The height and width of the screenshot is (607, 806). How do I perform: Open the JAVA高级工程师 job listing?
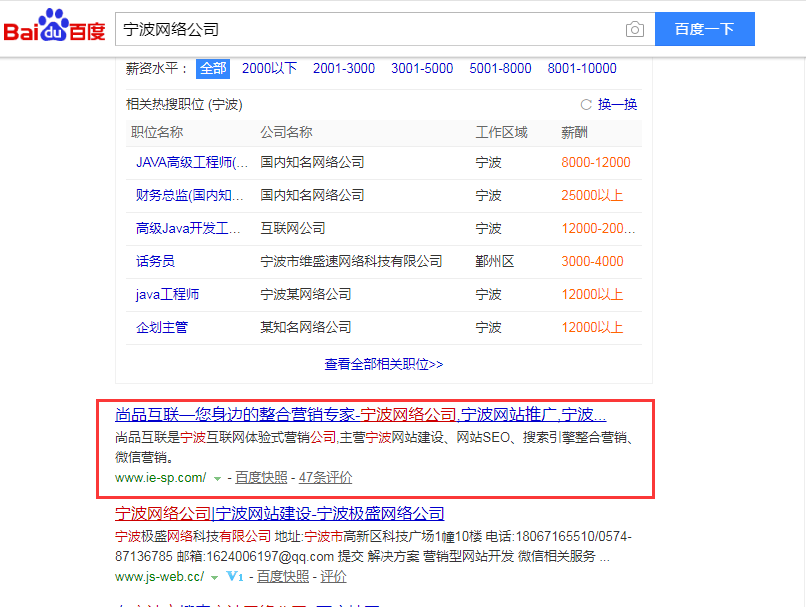(x=192, y=162)
